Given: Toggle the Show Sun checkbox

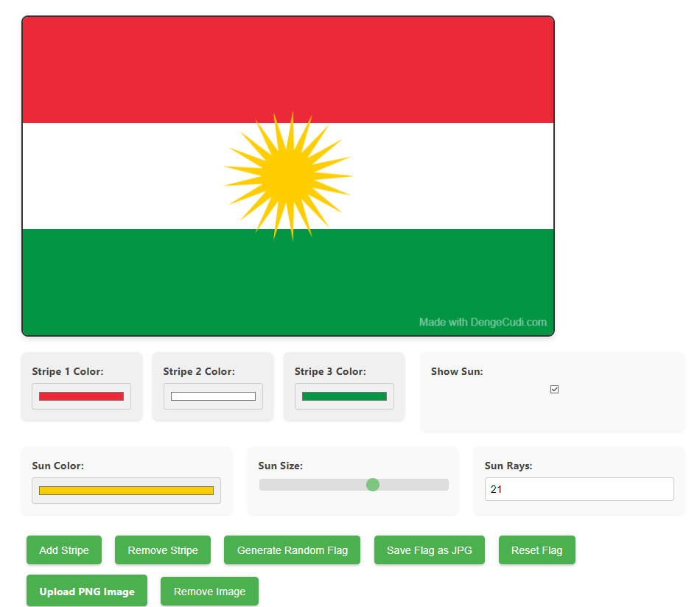Looking at the screenshot, I should click(x=554, y=389).
